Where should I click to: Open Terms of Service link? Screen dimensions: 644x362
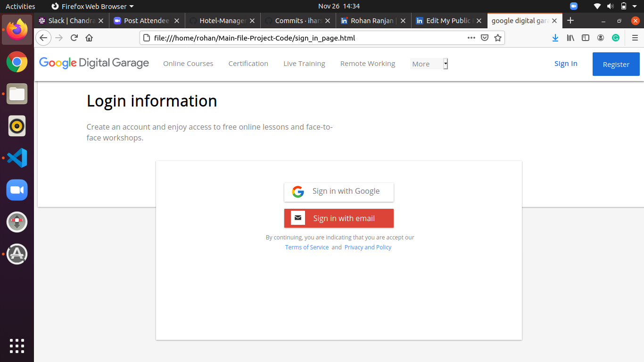(307, 247)
